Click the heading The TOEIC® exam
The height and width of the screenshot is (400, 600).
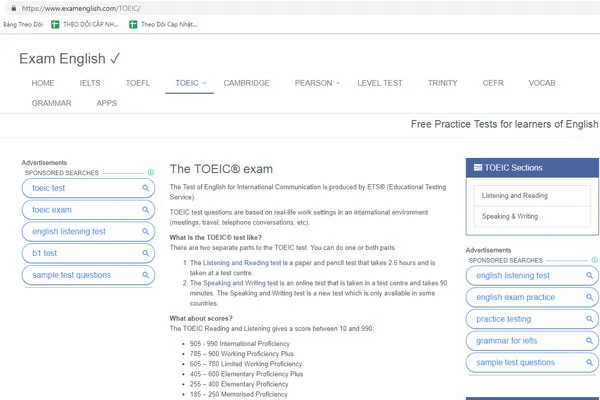click(221, 169)
